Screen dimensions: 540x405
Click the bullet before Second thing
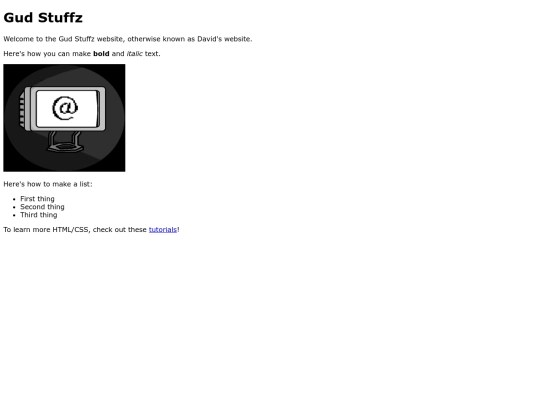tap(14, 207)
